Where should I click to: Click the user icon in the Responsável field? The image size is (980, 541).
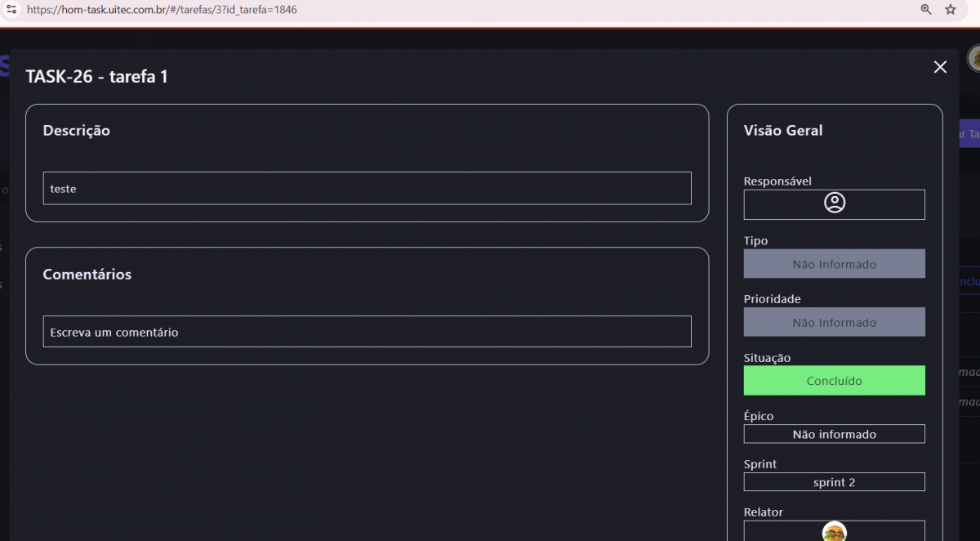pos(834,203)
